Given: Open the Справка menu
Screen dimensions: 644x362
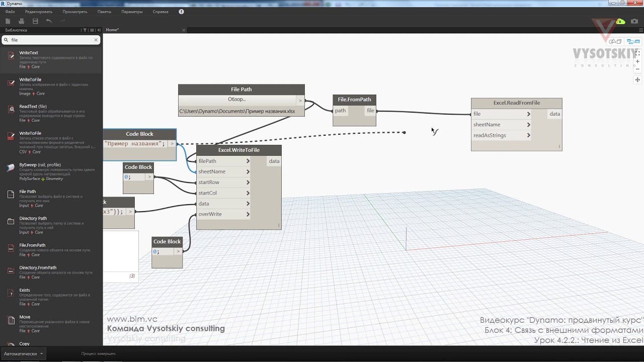Looking at the screenshot, I should (160, 12).
